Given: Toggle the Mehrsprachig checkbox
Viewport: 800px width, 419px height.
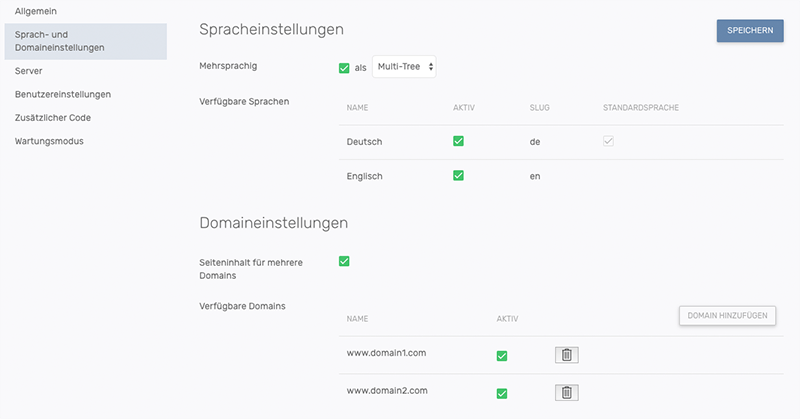Looking at the screenshot, I should [345, 68].
